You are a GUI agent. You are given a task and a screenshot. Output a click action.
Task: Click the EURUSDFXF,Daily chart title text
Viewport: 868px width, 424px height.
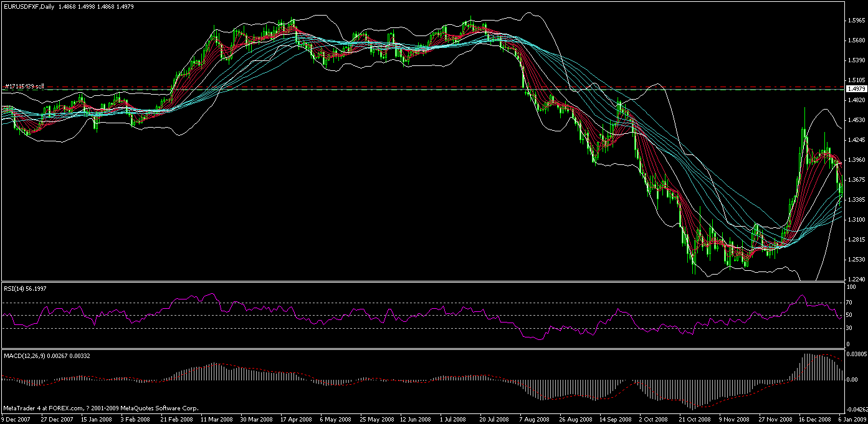tap(28, 6)
